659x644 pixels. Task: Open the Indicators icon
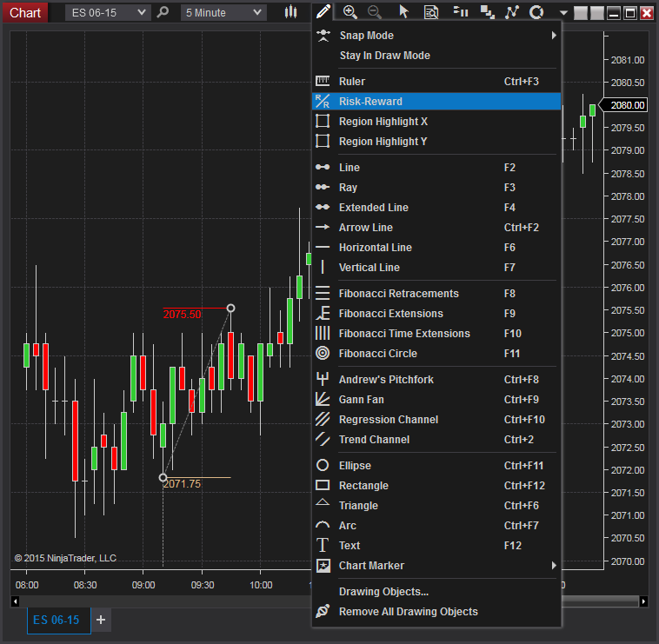[512, 12]
